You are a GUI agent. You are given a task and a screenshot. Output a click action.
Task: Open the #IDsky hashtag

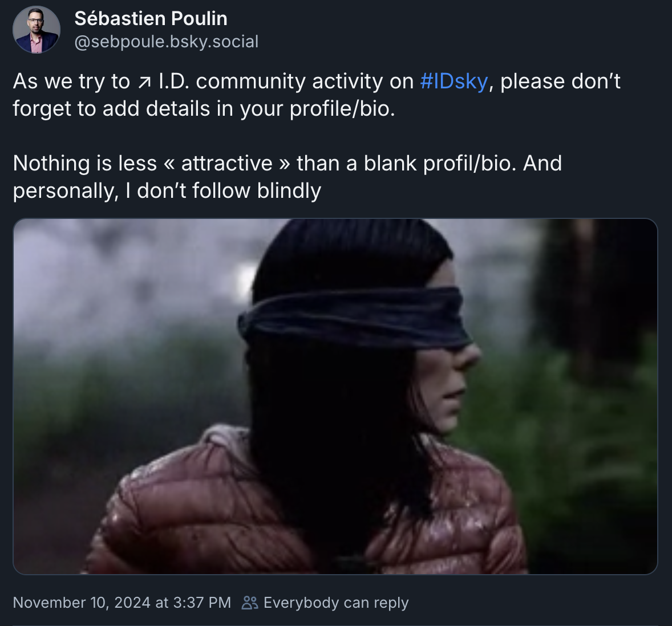tap(454, 82)
